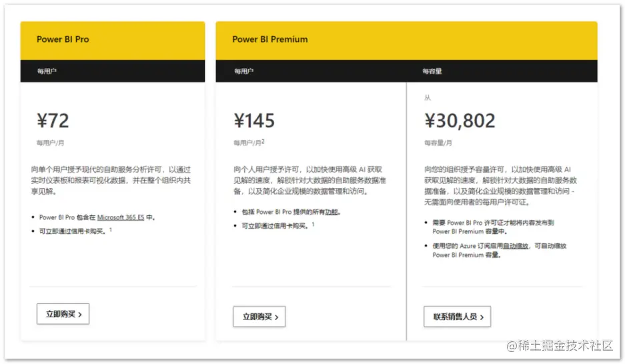This screenshot has width=625, height=364.
Task: Select the Power BI Premium card title
Action: pos(270,39)
